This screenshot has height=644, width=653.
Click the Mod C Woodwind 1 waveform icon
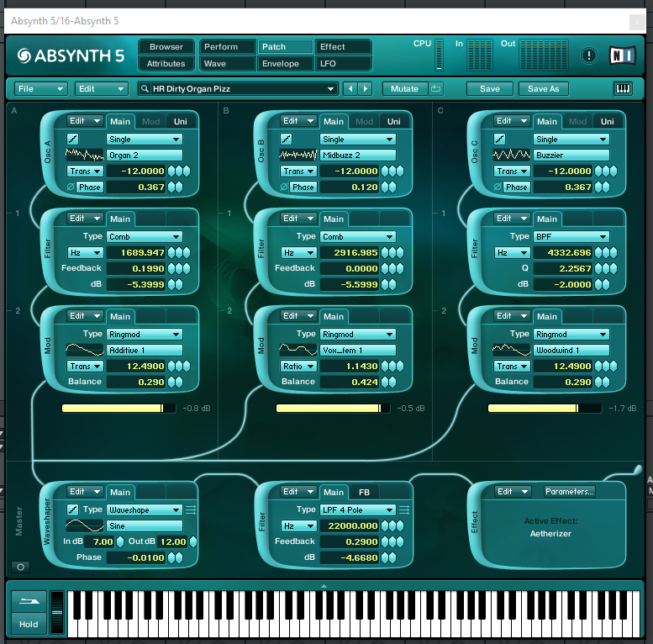click(512, 350)
